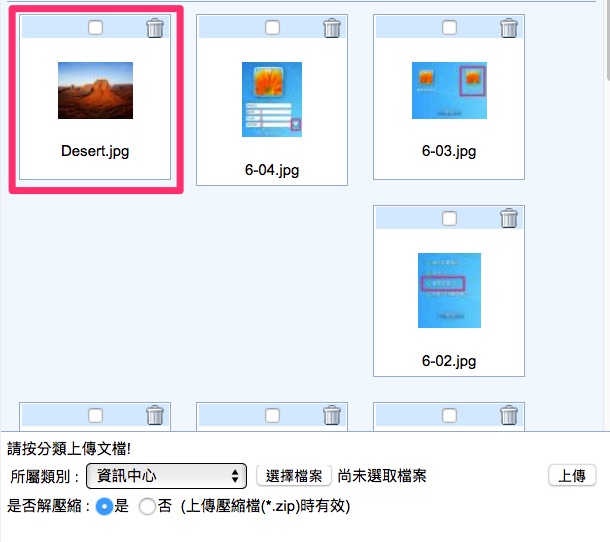The width and height of the screenshot is (610, 542).
Task: Open the Desert.jpg thumbnail image
Action: (x=95, y=90)
